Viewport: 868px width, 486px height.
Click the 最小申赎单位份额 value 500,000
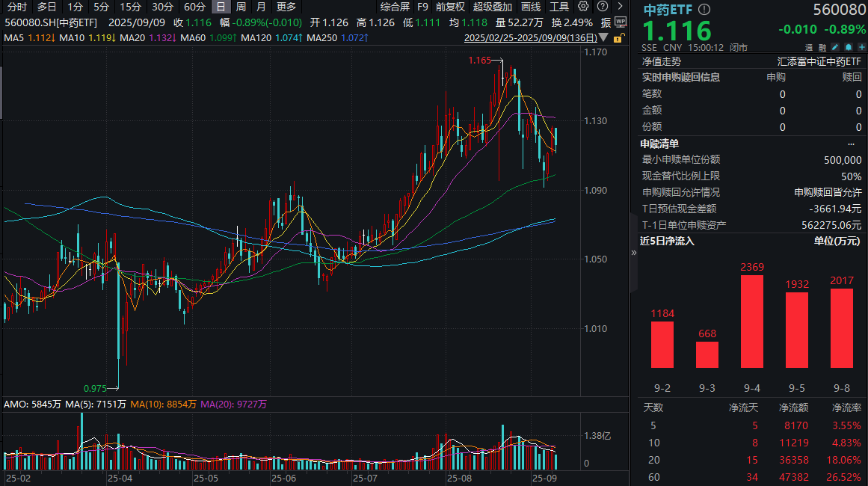coord(843,160)
